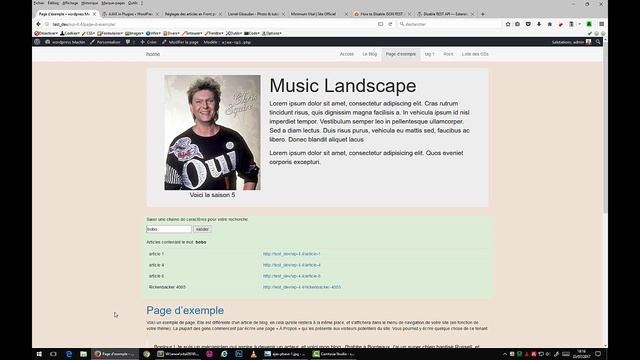Open a new browser tab with plus
640x360 pixels.
click(x=483, y=14)
